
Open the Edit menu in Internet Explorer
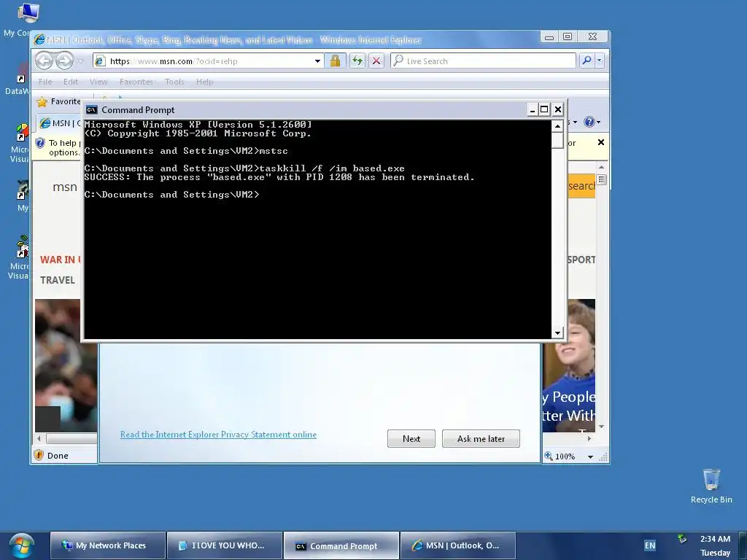pos(71,82)
